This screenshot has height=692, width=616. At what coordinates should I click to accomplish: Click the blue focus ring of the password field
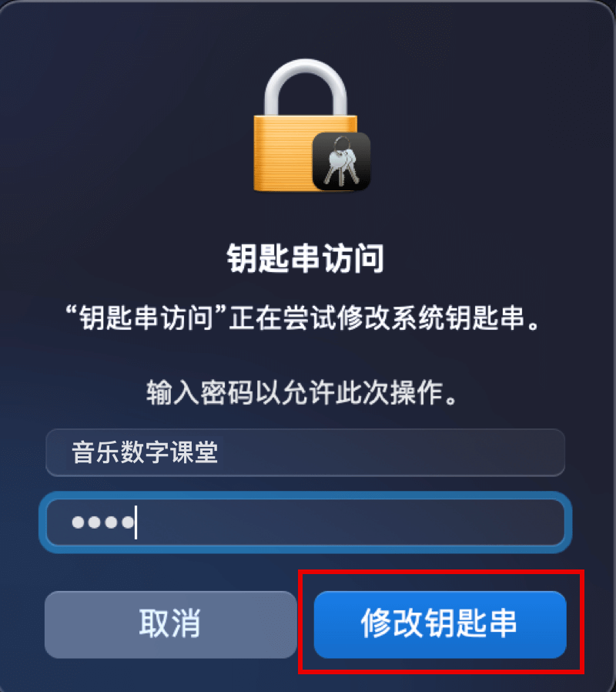point(306,495)
